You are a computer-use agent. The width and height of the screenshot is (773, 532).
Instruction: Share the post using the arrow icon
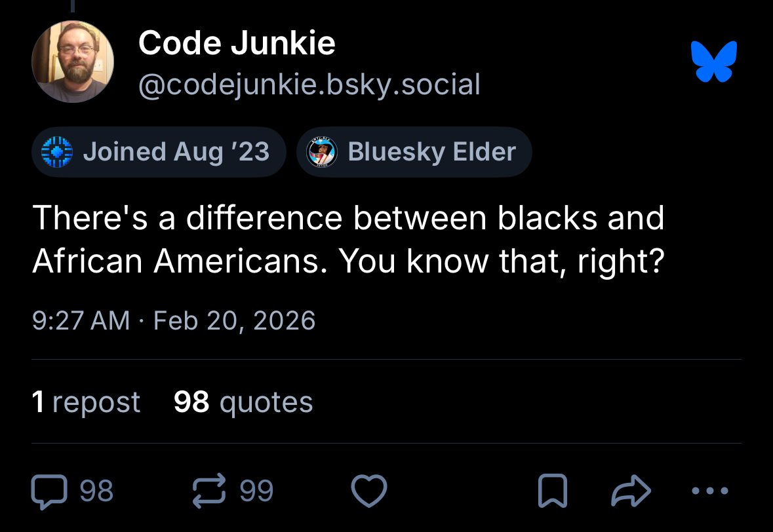tap(630, 491)
